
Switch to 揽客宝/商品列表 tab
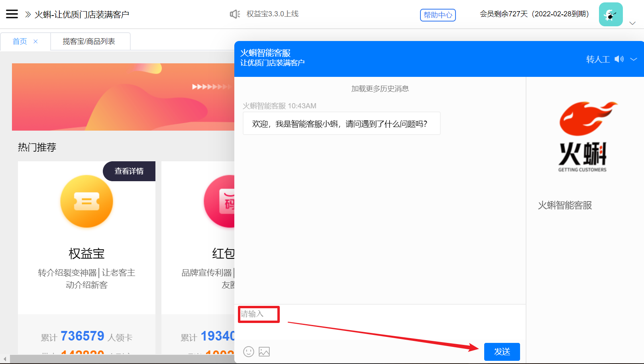(x=89, y=41)
